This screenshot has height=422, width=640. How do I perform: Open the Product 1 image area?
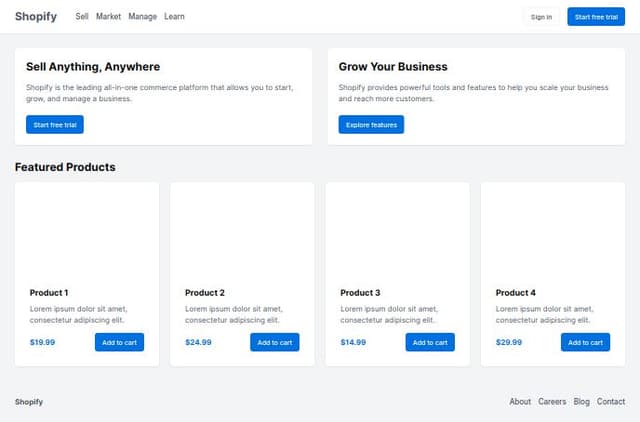click(x=87, y=230)
